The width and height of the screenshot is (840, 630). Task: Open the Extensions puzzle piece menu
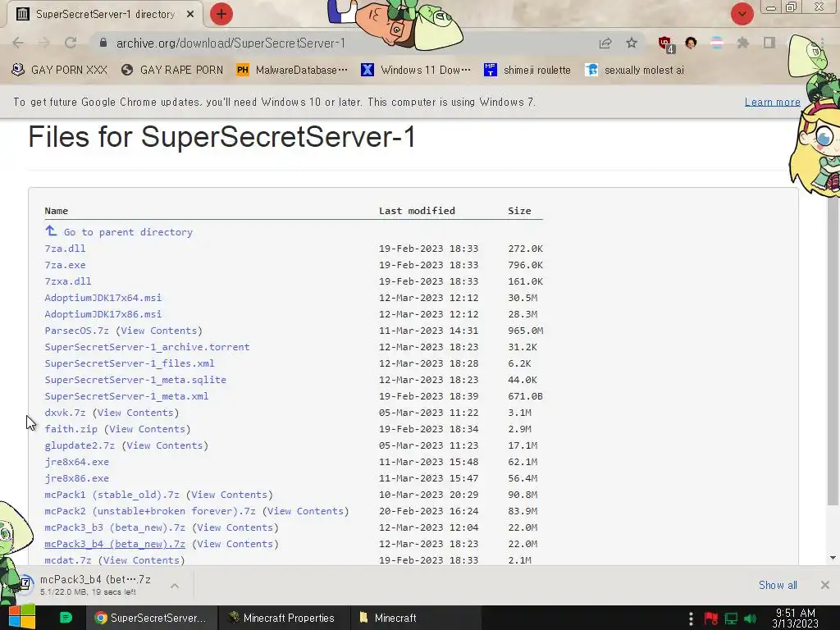click(x=743, y=43)
